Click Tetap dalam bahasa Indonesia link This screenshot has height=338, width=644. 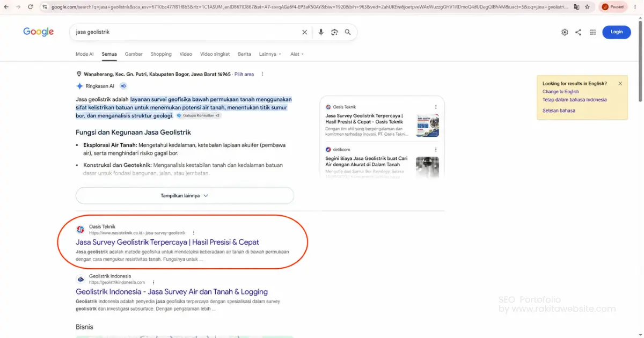pyautogui.click(x=575, y=100)
